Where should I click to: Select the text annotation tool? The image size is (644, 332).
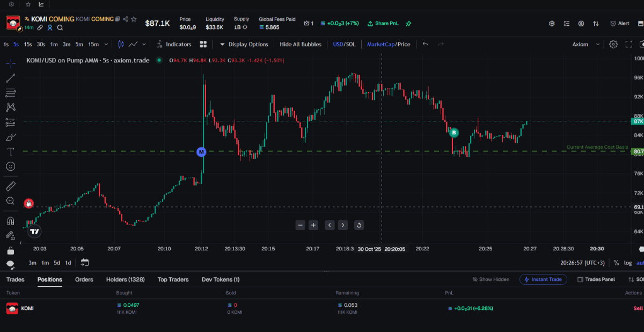[x=10, y=152]
